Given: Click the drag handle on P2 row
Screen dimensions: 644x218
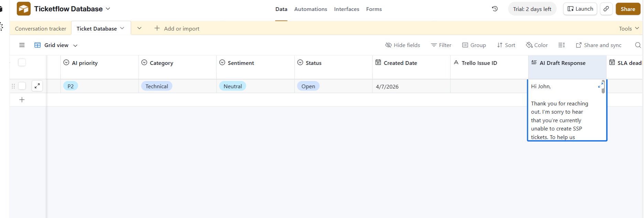Looking at the screenshot, I should pos(13,86).
